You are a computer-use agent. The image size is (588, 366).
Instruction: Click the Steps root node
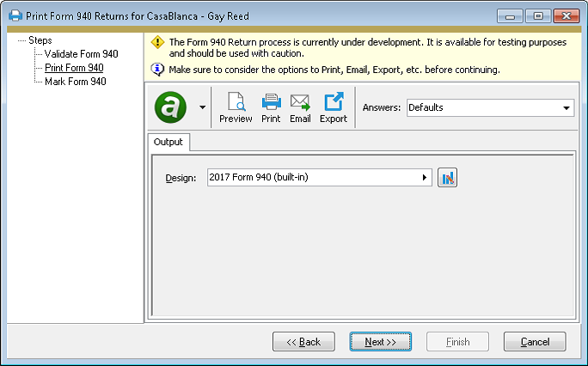pyautogui.click(x=40, y=40)
